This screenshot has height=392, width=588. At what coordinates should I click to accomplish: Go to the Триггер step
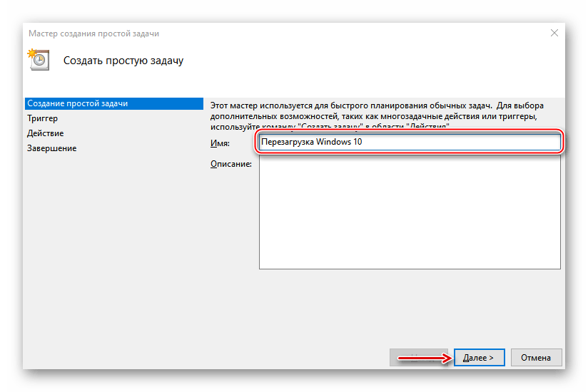tap(43, 118)
